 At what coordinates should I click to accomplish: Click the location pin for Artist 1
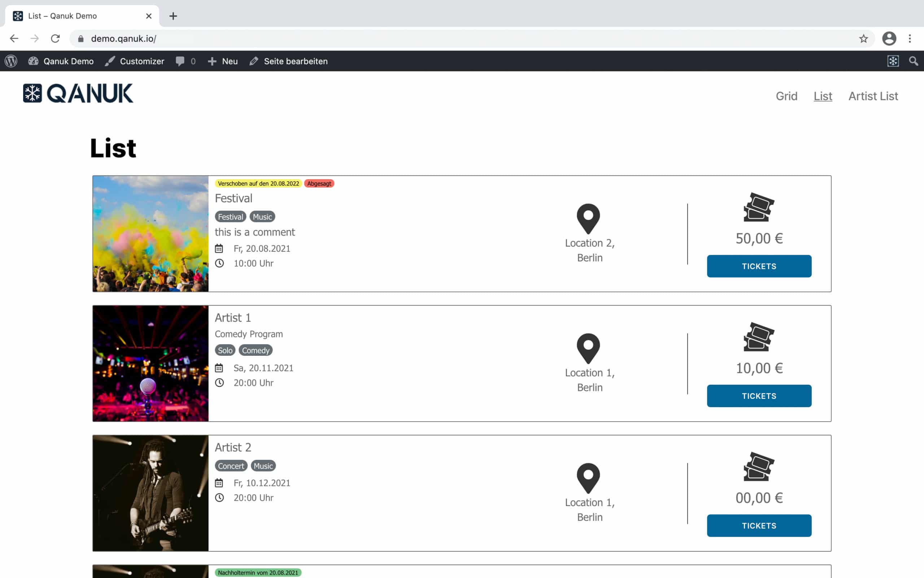[588, 349]
